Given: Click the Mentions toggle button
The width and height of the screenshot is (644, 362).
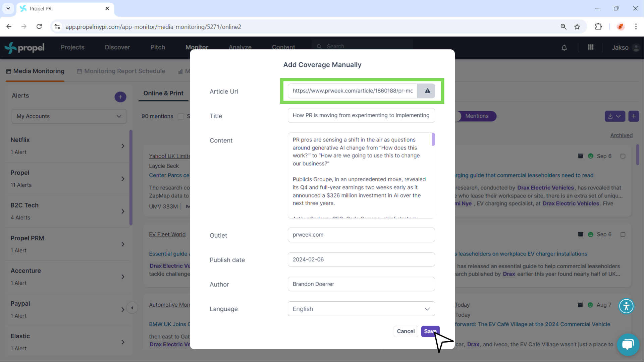Looking at the screenshot, I should click(x=477, y=116).
